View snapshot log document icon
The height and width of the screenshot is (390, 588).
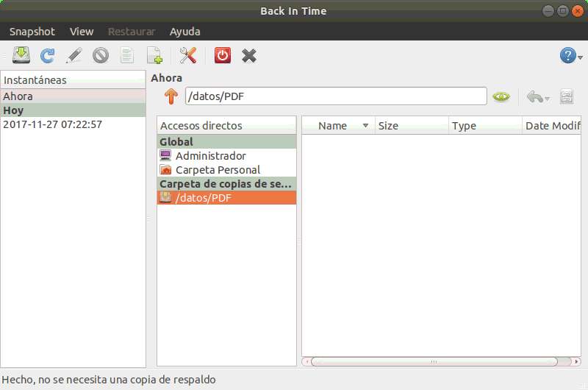(x=127, y=55)
